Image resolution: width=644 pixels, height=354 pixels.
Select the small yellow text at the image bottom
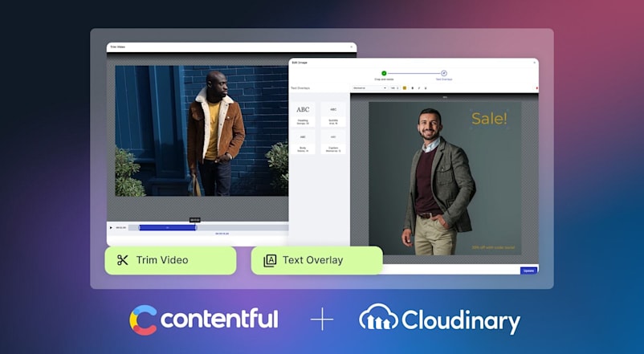coord(493,247)
